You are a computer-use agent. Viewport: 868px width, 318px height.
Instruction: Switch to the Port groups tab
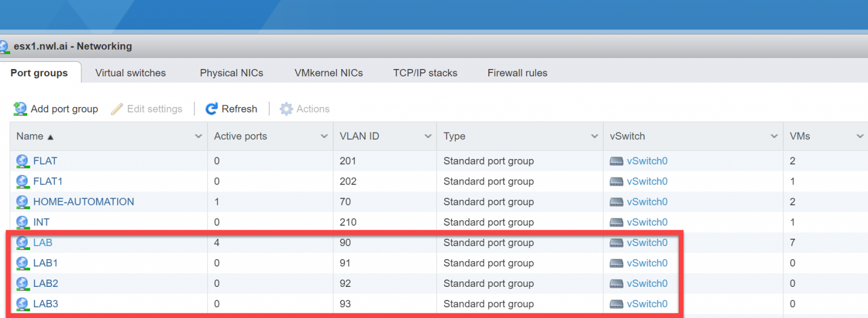point(40,72)
